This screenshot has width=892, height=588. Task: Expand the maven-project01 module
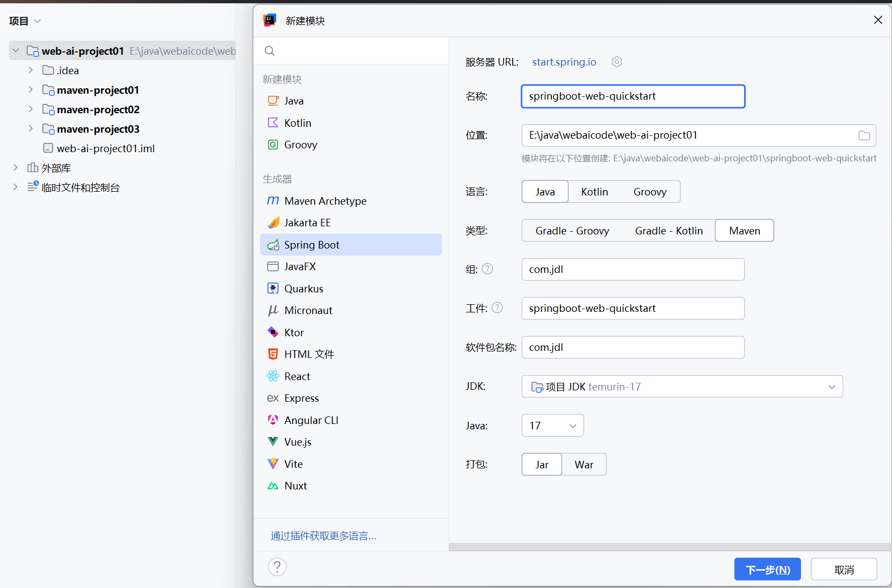[31, 89]
